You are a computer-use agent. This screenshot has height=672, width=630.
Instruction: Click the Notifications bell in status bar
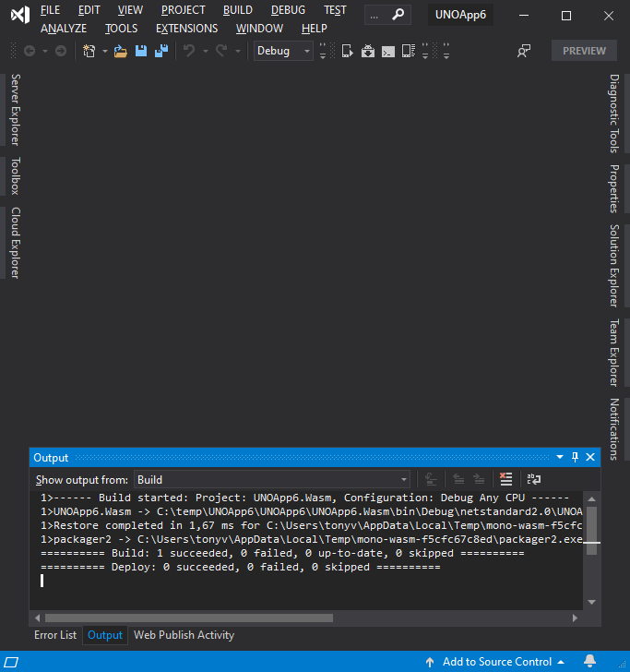pyautogui.click(x=589, y=661)
